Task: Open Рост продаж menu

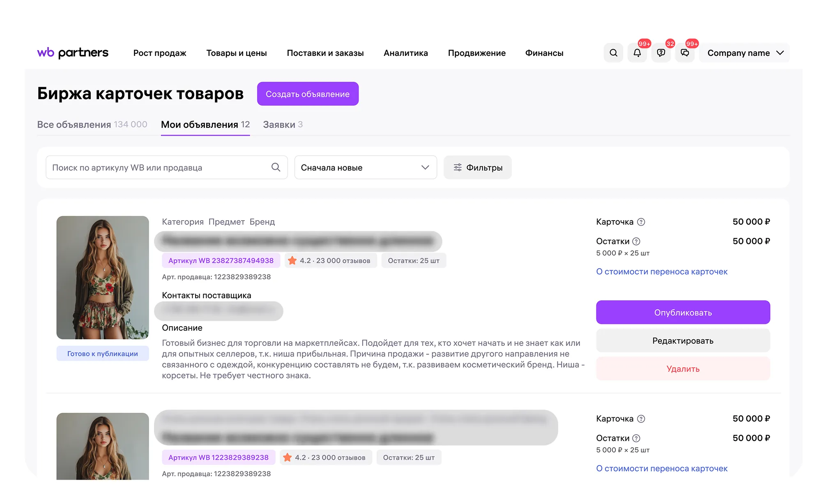Action: [160, 53]
